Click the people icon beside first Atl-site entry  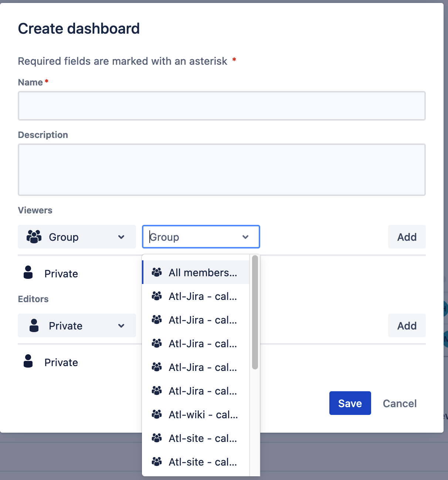[157, 438]
